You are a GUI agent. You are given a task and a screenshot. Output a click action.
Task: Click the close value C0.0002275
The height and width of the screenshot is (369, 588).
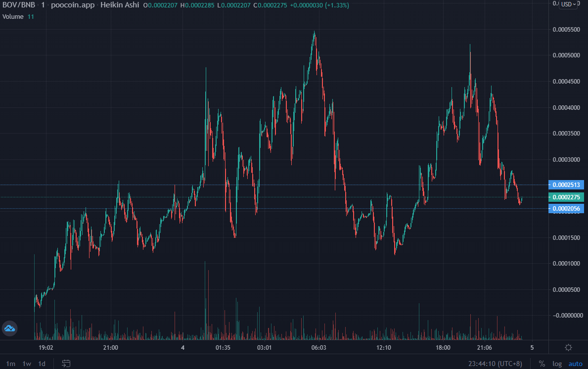point(271,5)
